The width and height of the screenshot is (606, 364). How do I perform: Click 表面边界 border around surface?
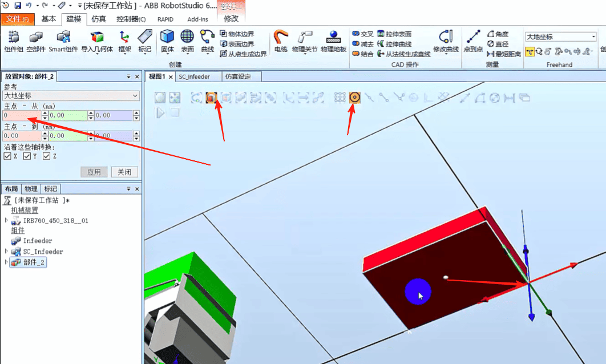point(237,44)
